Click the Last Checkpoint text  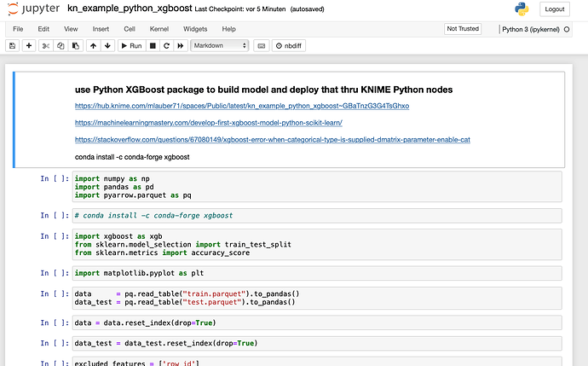[x=240, y=9]
